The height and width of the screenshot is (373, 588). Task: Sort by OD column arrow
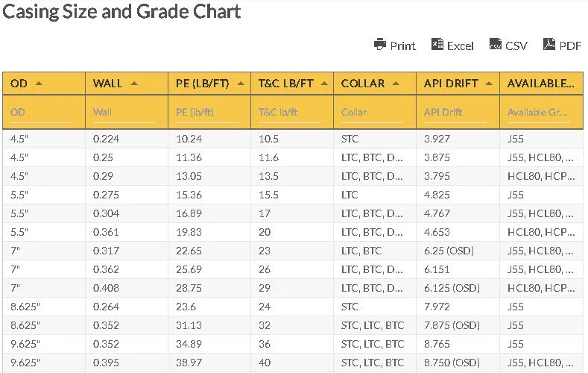coord(39,84)
